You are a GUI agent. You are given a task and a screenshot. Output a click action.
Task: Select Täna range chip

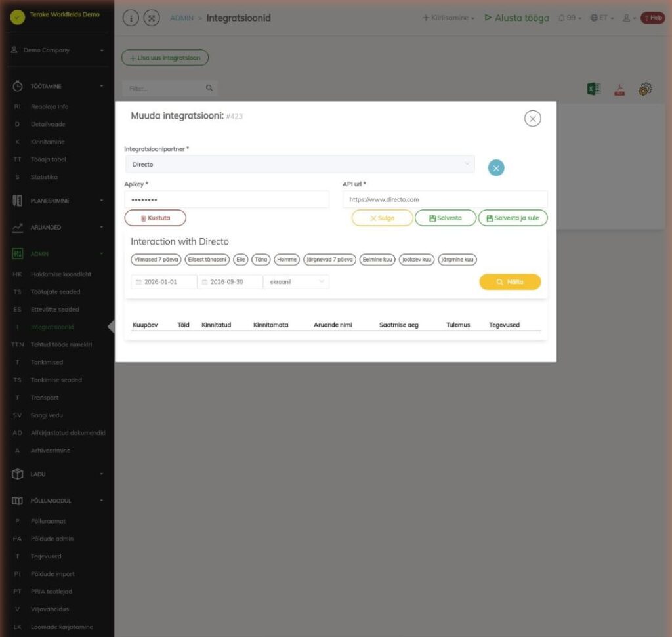[x=261, y=260]
